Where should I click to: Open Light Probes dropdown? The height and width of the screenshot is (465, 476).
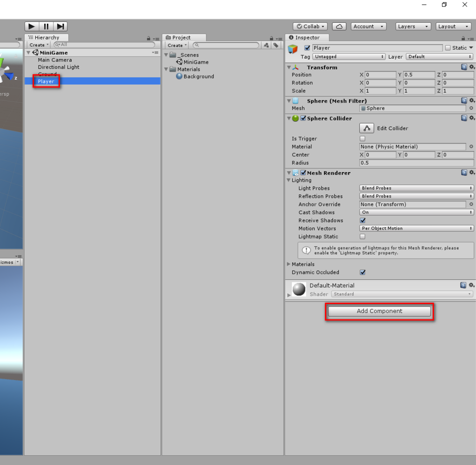point(416,188)
